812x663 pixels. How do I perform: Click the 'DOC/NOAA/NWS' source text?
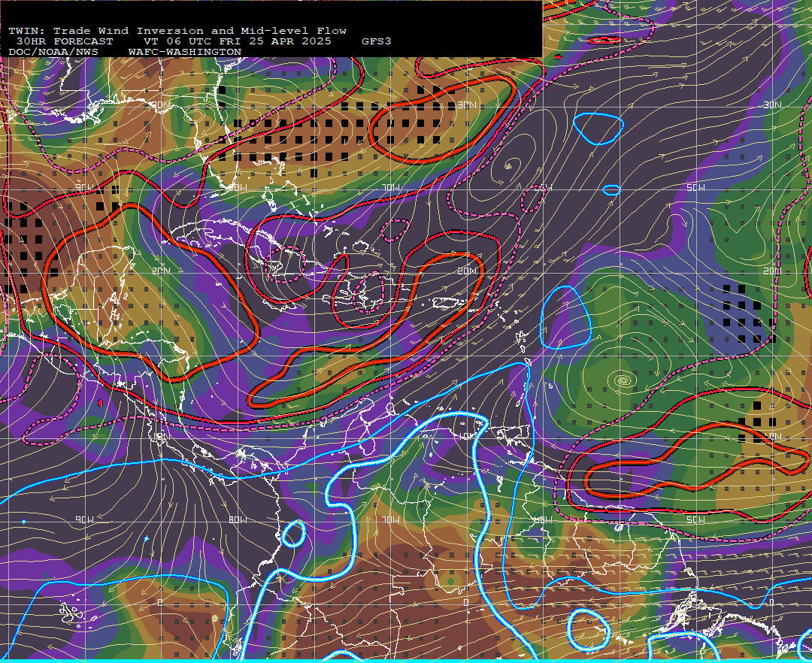pos(53,53)
